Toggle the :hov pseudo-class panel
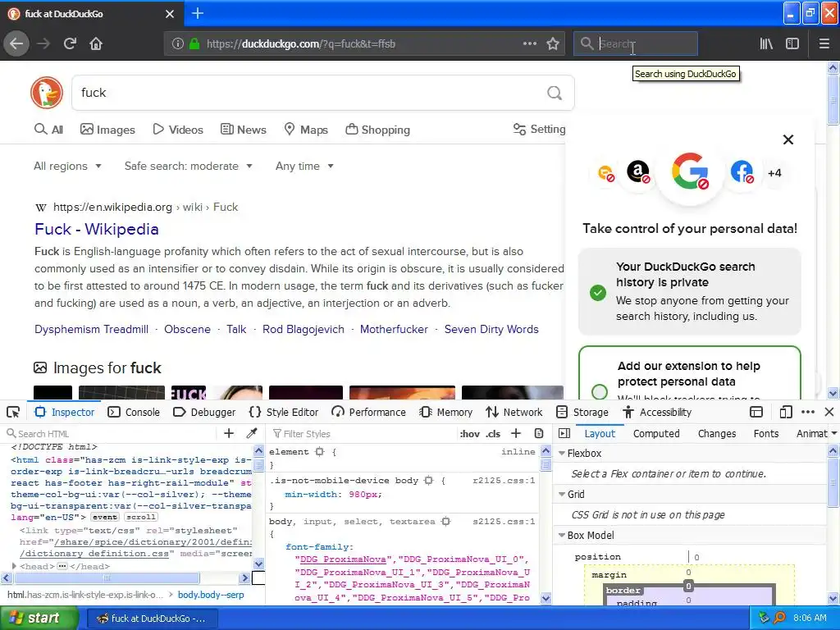 click(470, 434)
